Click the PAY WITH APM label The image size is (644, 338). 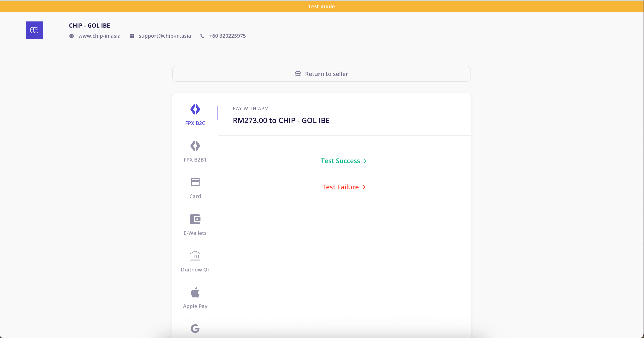pyautogui.click(x=251, y=108)
